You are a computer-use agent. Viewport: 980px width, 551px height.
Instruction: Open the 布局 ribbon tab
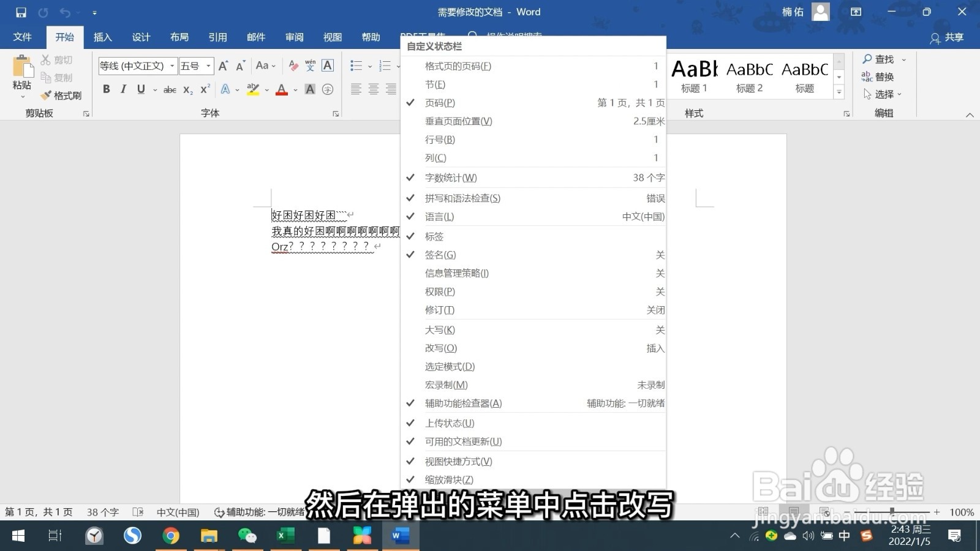coord(179,37)
